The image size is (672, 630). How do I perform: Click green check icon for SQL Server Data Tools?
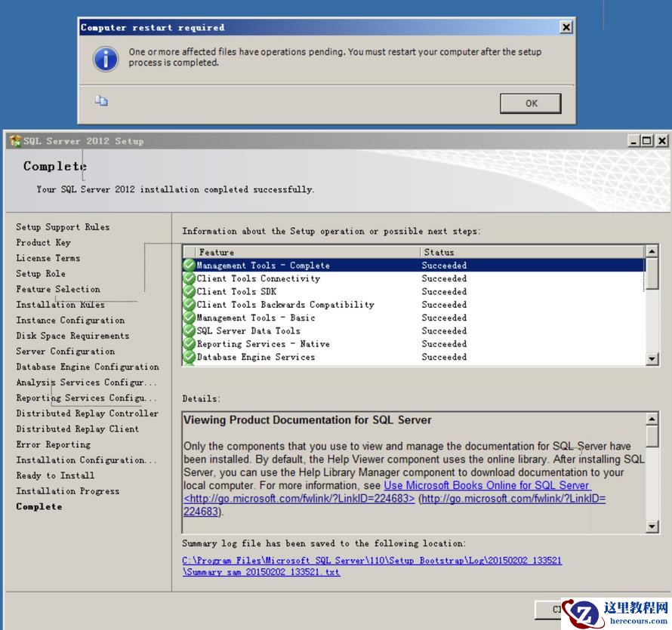click(189, 330)
